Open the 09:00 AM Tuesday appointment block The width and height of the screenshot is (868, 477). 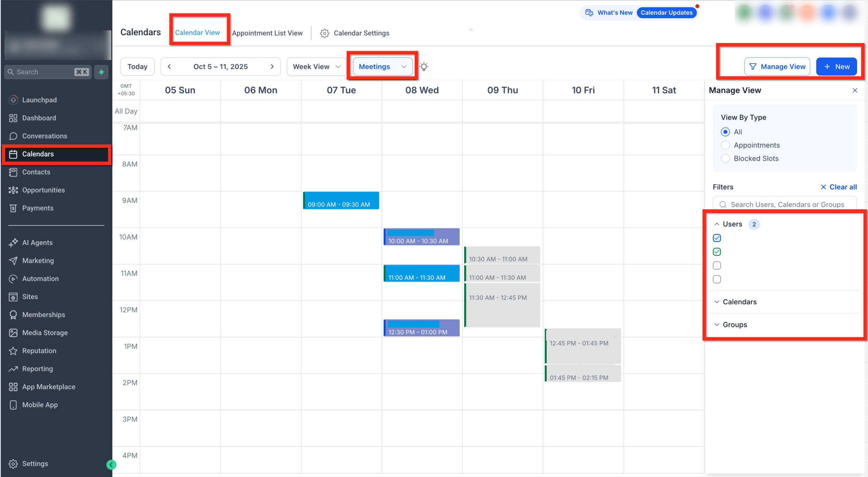point(341,200)
